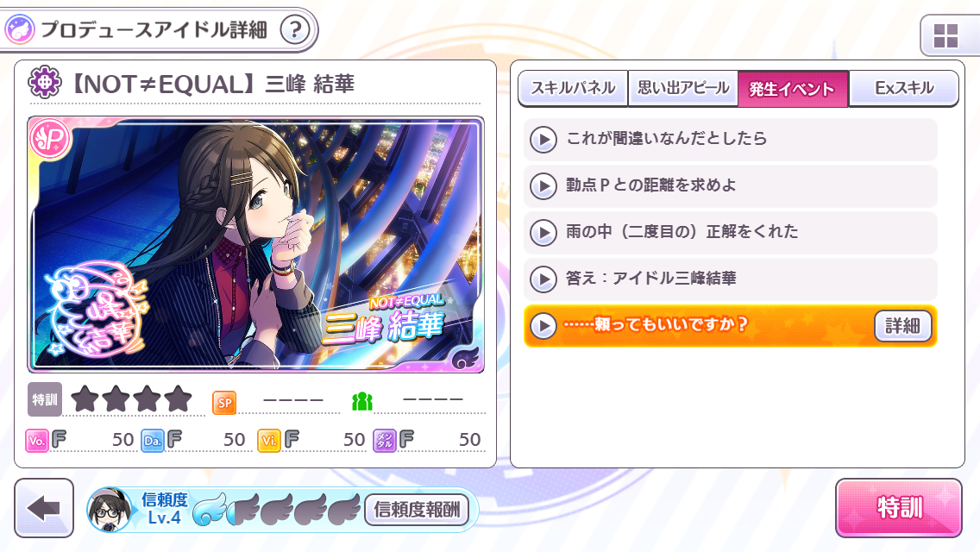
Task: Open the Exスキル tab
Action: [x=904, y=88]
